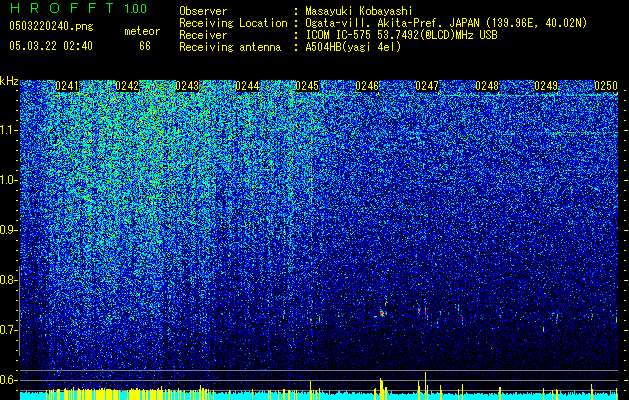
Task: Click the tallest yellow power spike under 0247
Action: [x=426, y=386]
